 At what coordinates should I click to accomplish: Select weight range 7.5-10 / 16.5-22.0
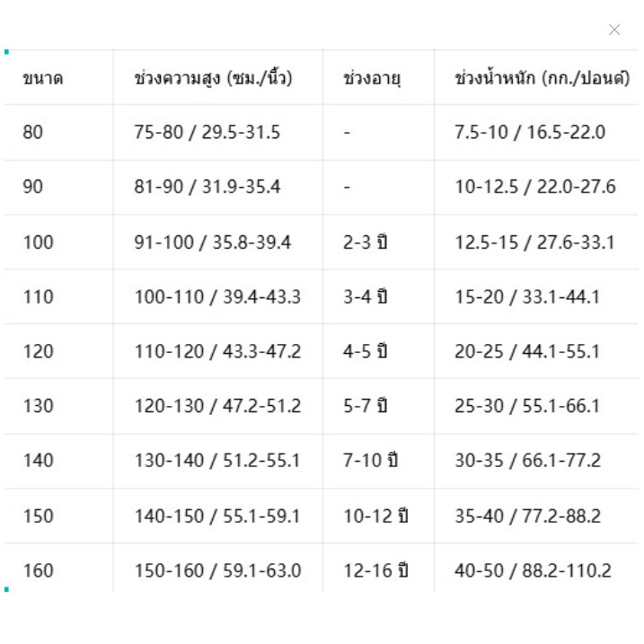pos(530,132)
